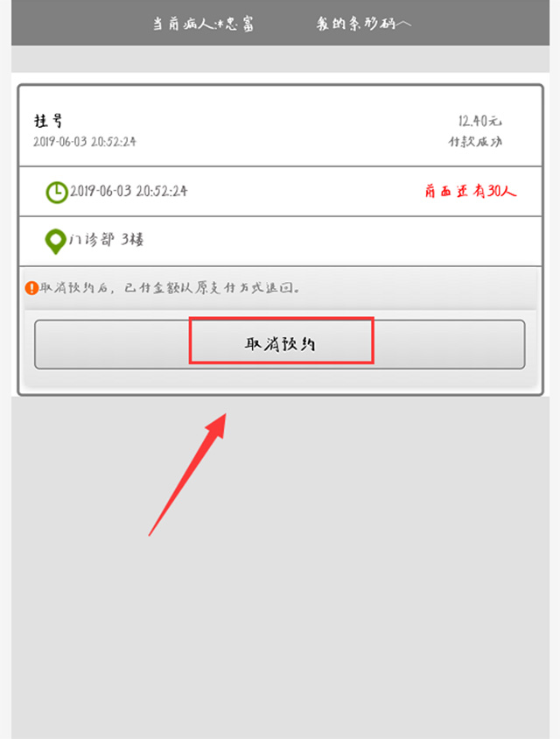Click the green location pin icon

[56, 242]
